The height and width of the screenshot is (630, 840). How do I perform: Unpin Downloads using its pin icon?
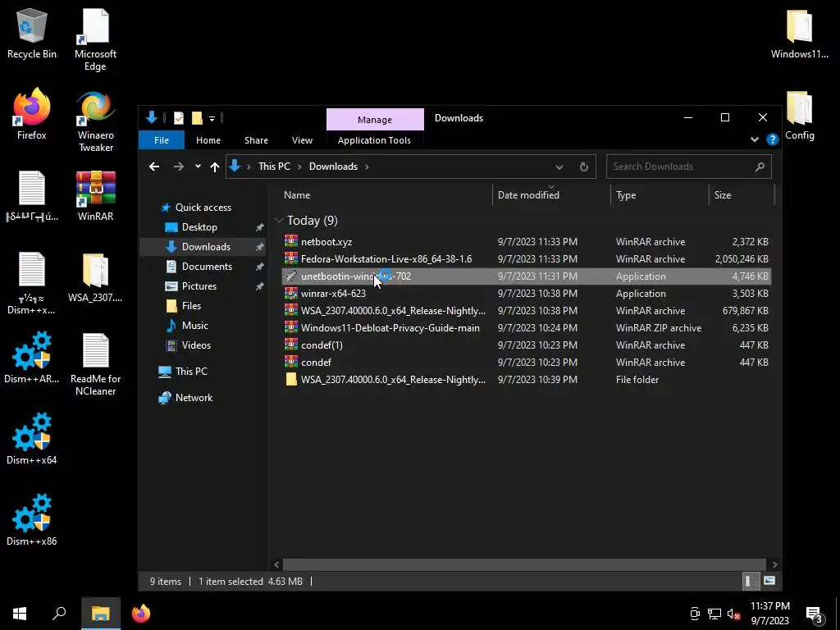click(260, 247)
